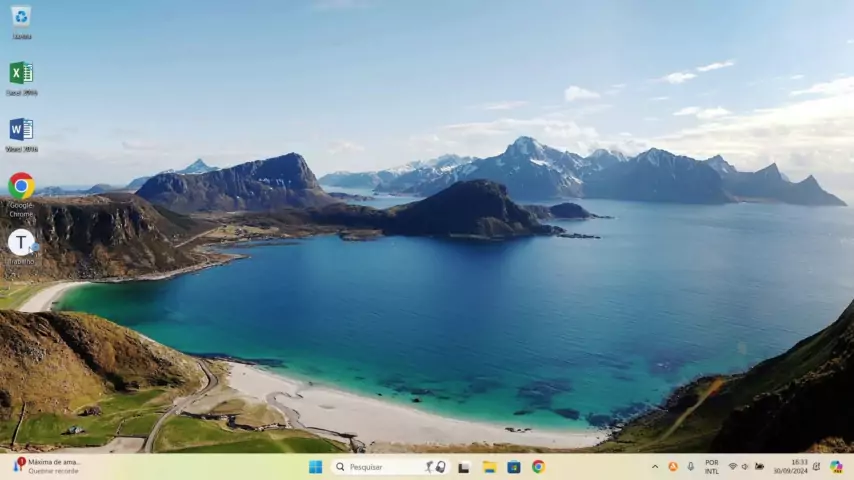Screen dimensions: 854x480
Task: Click the microphone tray icon
Action: tap(690, 467)
